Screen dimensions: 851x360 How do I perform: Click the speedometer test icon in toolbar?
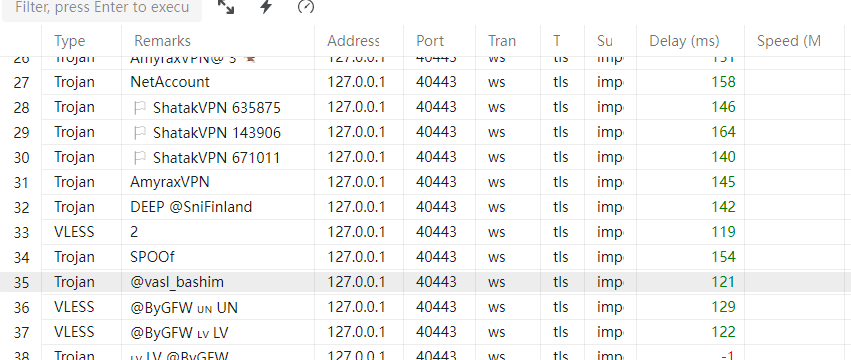306,7
